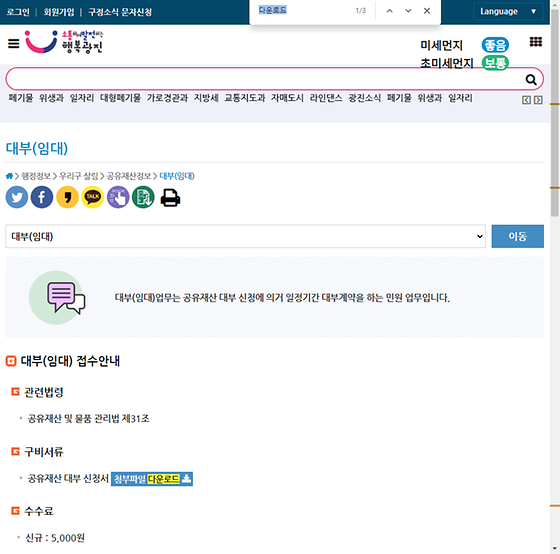Close the find-in-page bar
Screen dimensions: 560x554
click(427, 11)
